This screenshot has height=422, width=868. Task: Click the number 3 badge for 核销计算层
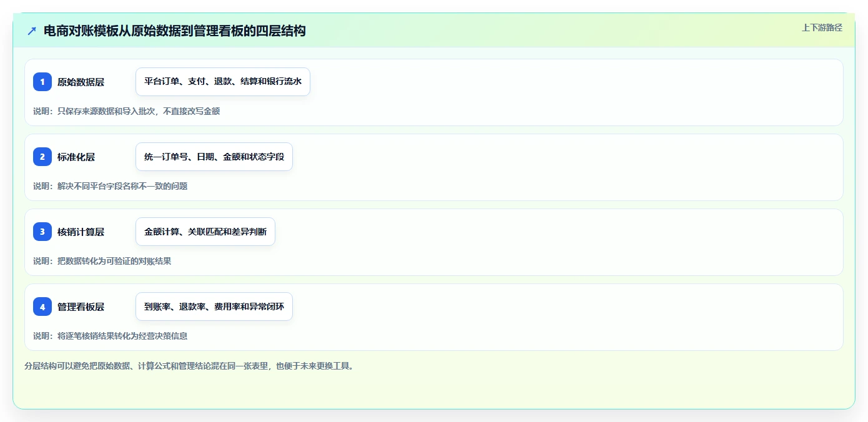coord(42,232)
